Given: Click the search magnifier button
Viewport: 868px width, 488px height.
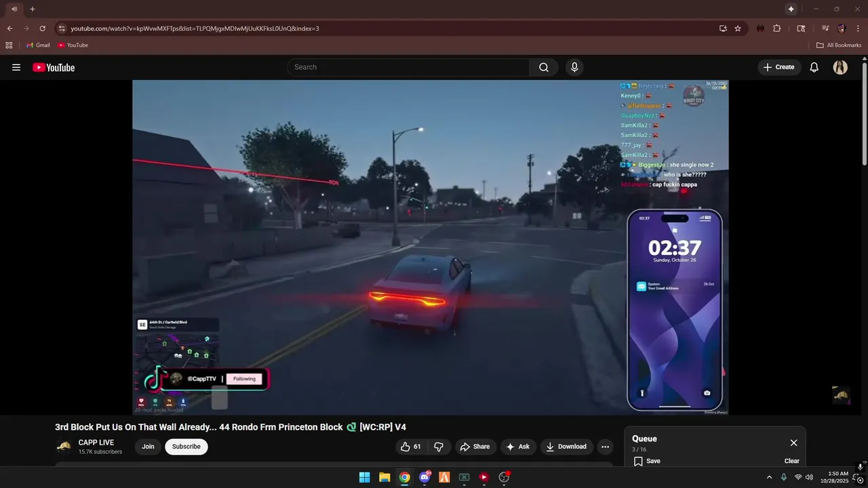Looking at the screenshot, I should tap(544, 67).
